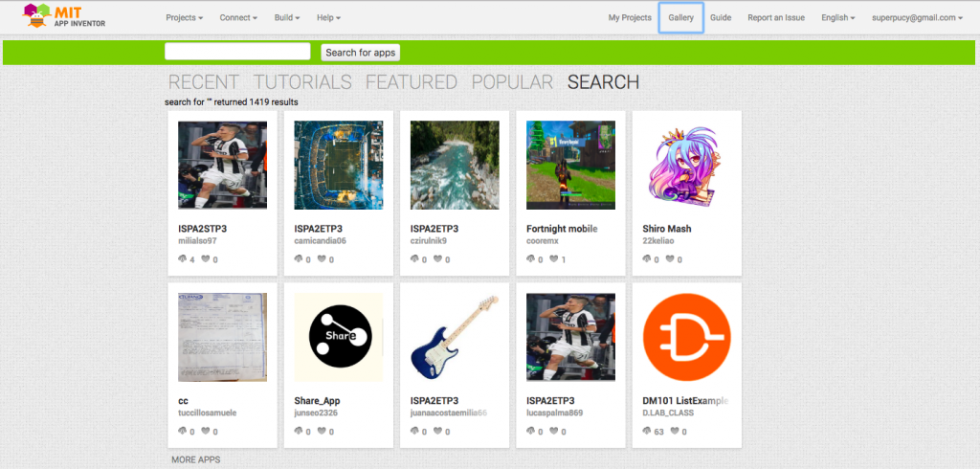Expand the superpucy@gmail.com account menu
The image size is (980, 469).
917,17
